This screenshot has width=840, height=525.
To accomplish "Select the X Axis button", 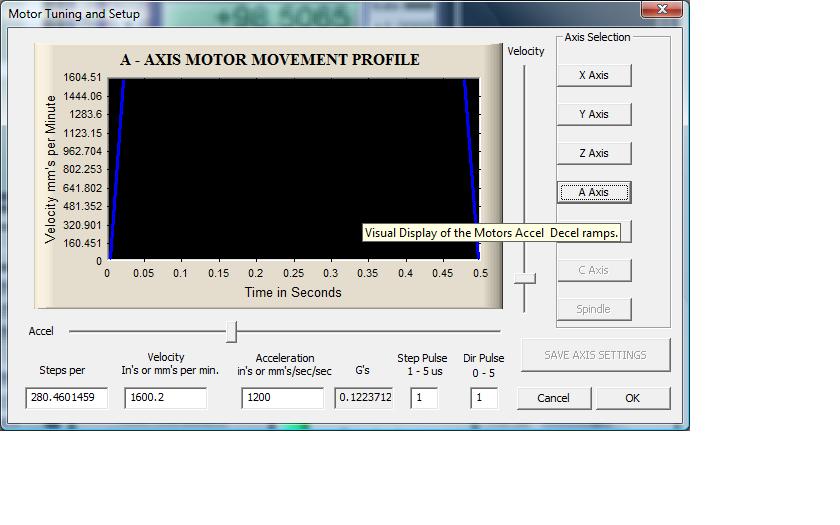I will (593, 75).
